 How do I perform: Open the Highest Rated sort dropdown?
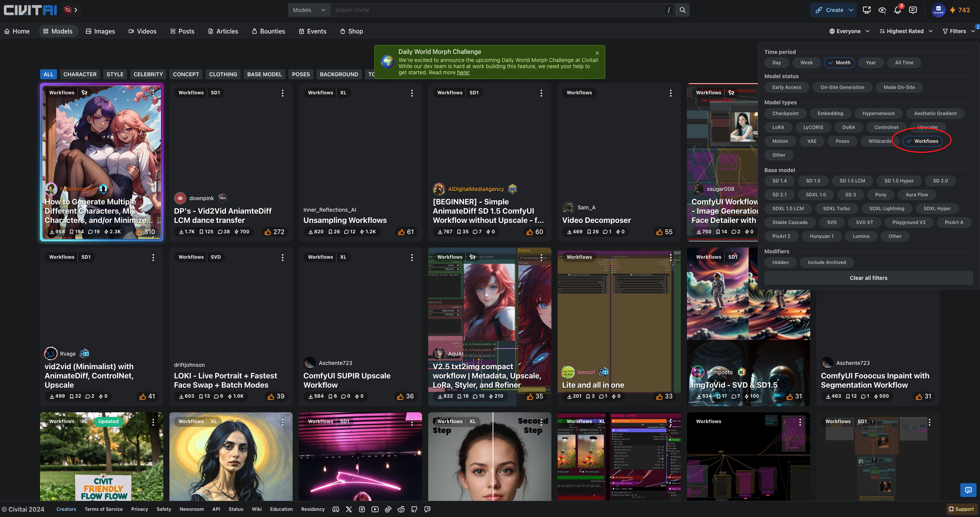(x=906, y=31)
